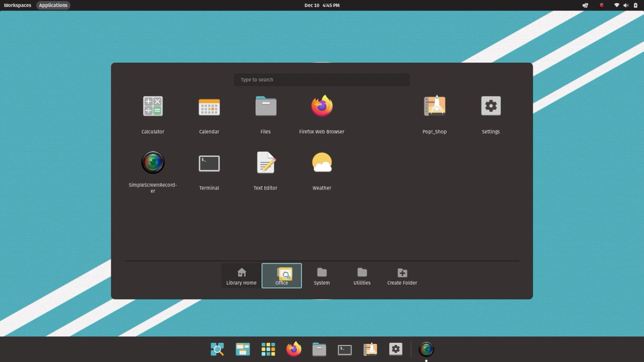Click the Applications button in top bar
The width and height of the screenshot is (644, 362).
click(x=53, y=5)
